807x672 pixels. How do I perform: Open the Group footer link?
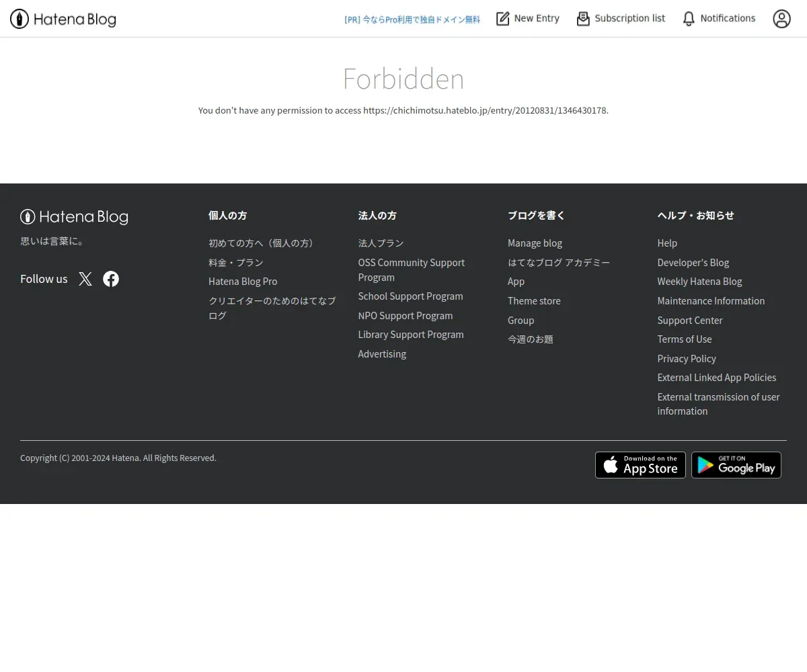point(521,321)
